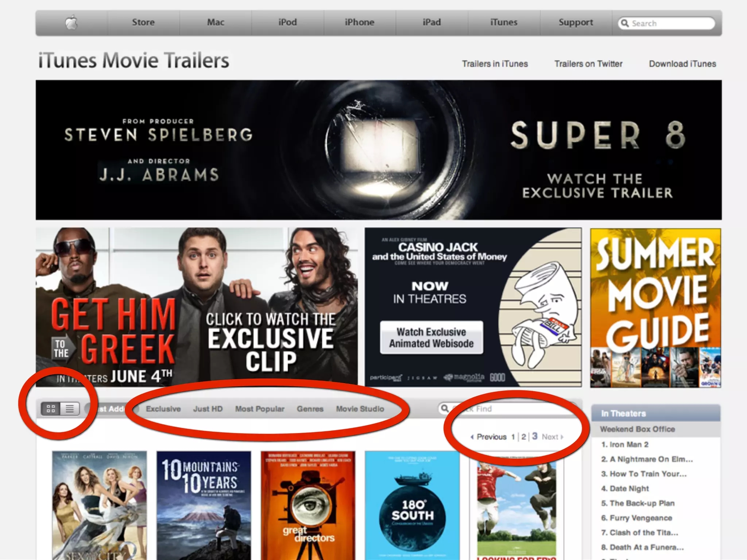Open the Movie Studio filter

tap(360, 409)
